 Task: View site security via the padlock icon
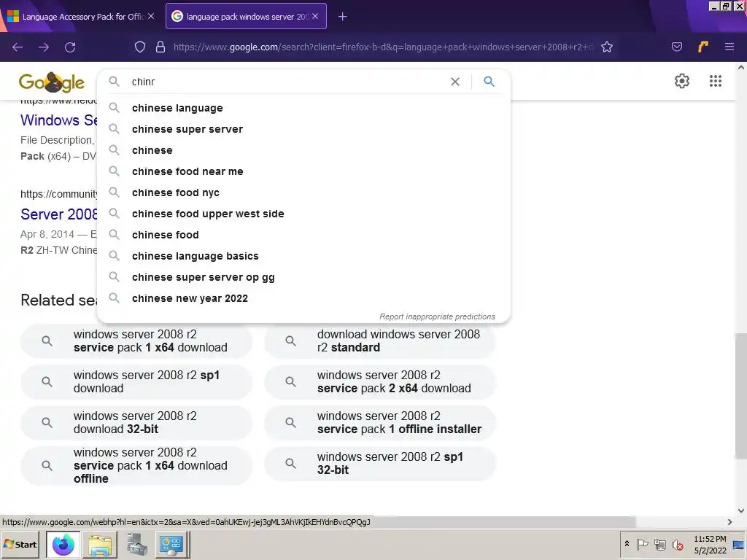tap(160, 47)
